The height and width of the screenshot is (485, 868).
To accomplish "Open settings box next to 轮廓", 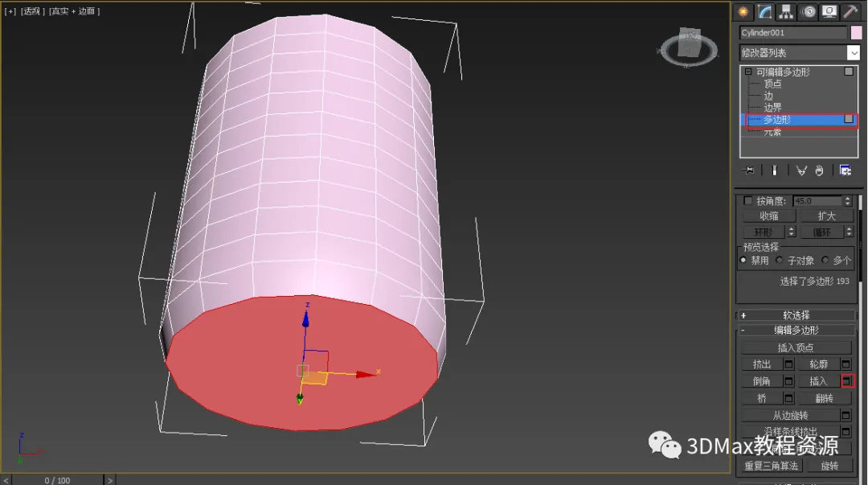I will [x=845, y=364].
